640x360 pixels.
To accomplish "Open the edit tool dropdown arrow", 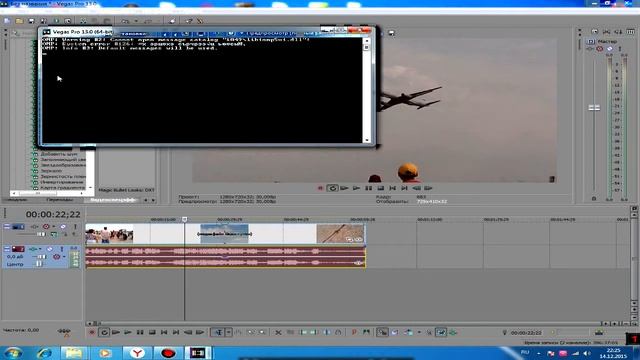I will 229,333.
